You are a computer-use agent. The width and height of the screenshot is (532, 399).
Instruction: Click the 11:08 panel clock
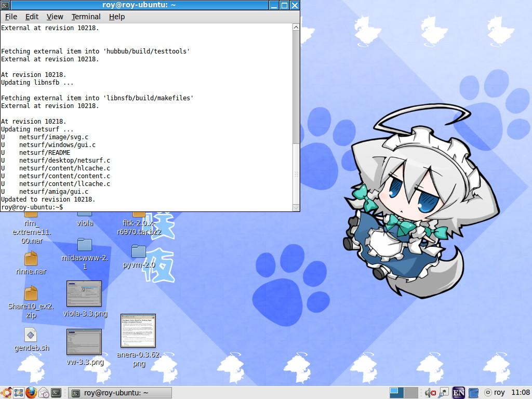click(x=520, y=393)
